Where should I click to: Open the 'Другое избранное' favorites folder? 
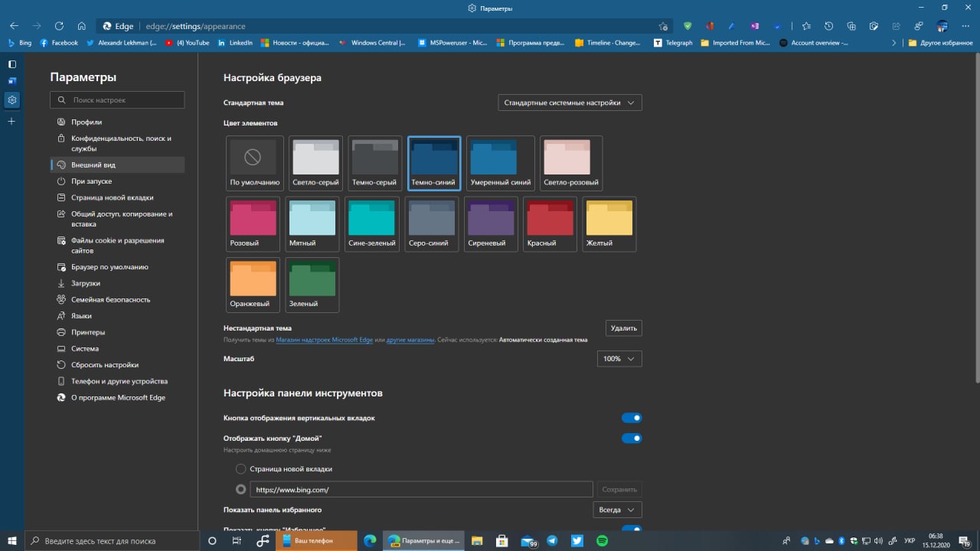[x=940, y=43]
